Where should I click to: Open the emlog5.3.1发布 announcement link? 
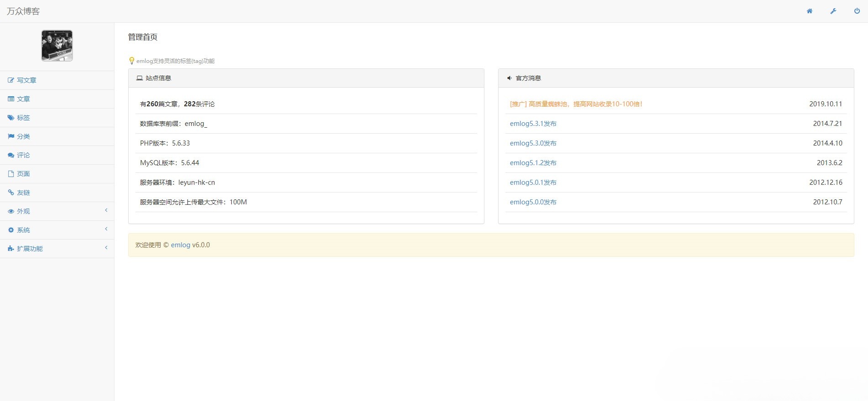pos(533,124)
